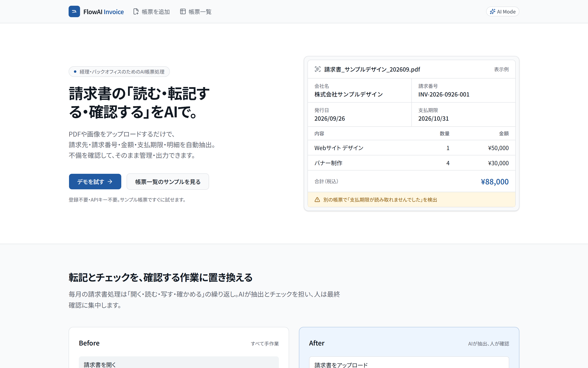
Task: Click the 数量 column header
Action: pos(444,133)
